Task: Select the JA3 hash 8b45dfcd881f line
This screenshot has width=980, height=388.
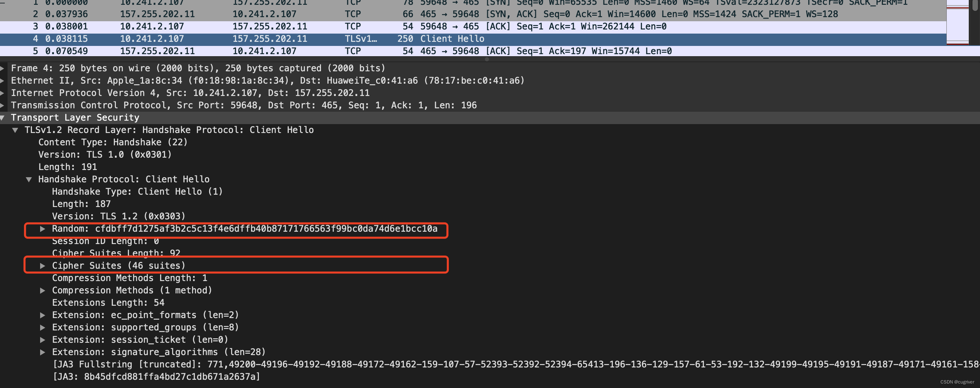Action: click(x=156, y=377)
